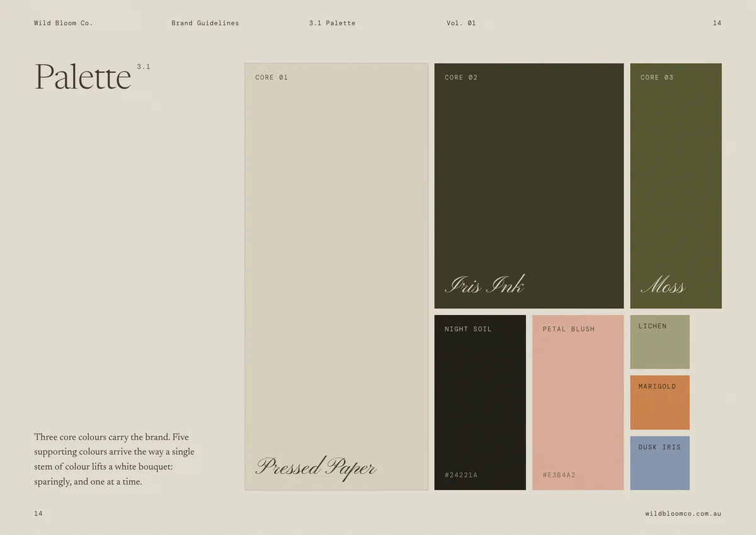Click the "NIGHT SOIL" label
This screenshot has height=535, width=756.
coord(468,329)
